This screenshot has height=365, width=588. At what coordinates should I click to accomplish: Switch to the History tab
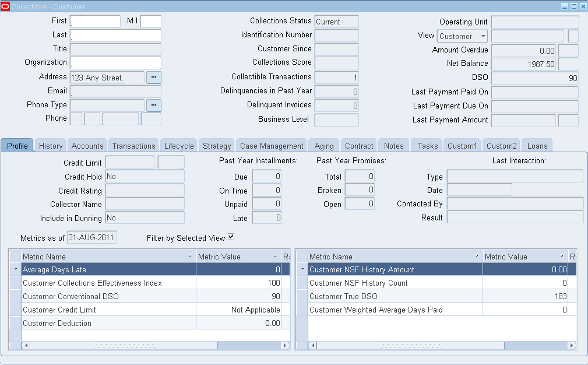tap(50, 145)
